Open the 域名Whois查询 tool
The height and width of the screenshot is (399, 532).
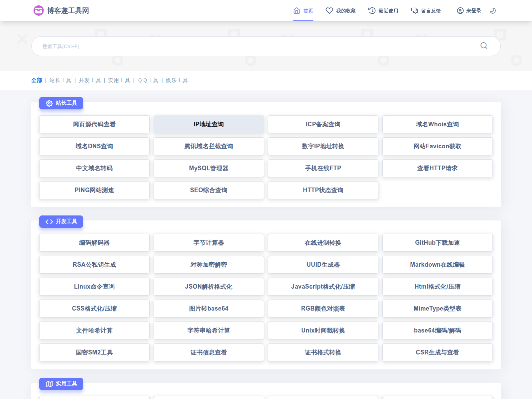pyautogui.click(x=437, y=124)
